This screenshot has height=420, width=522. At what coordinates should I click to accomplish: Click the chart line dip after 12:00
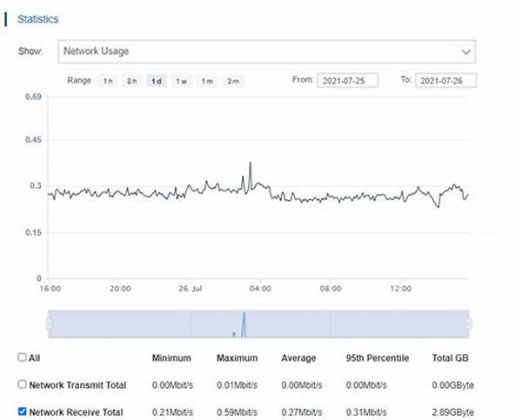pos(438,206)
